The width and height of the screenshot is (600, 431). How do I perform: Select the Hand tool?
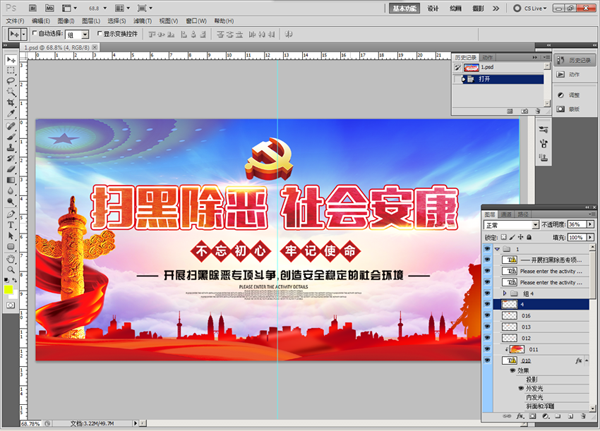pyautogui.click(x=11, y=259)
